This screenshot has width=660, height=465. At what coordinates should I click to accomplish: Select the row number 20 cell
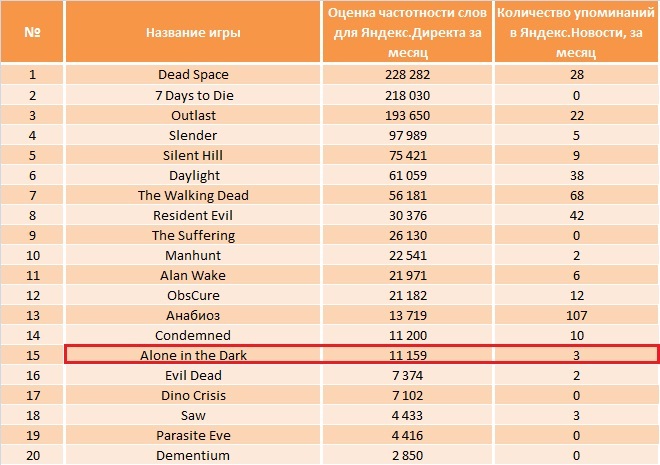[x=32, y=455]
